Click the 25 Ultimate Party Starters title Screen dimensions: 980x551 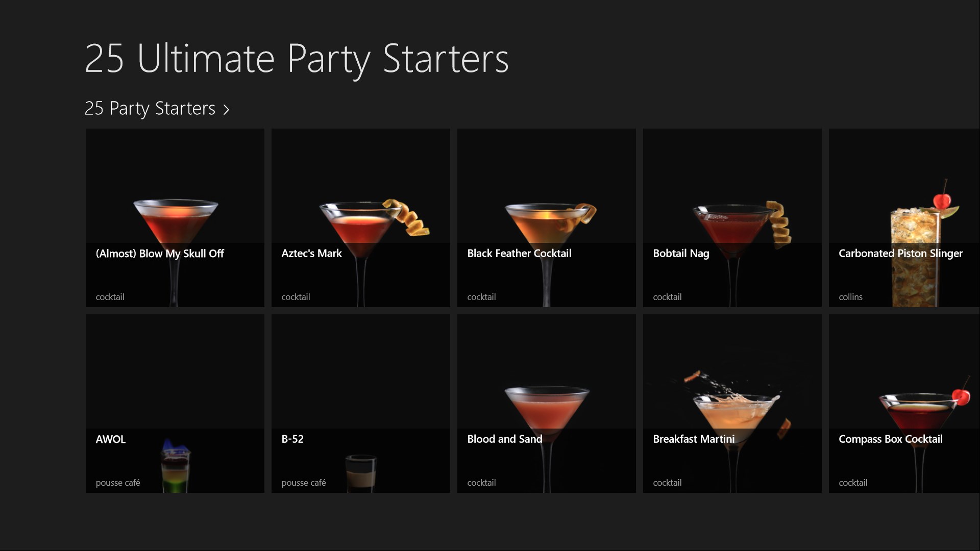297,59
